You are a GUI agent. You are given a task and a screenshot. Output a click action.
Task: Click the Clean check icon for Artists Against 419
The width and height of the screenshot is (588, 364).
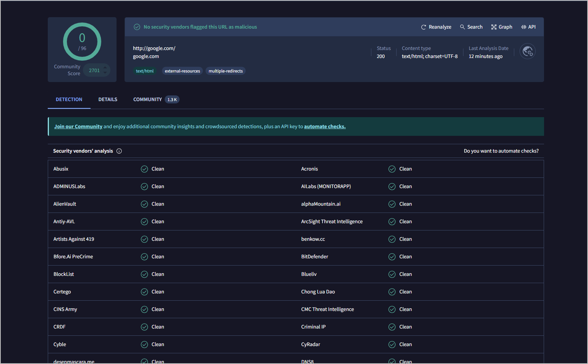tap(144, 239)
